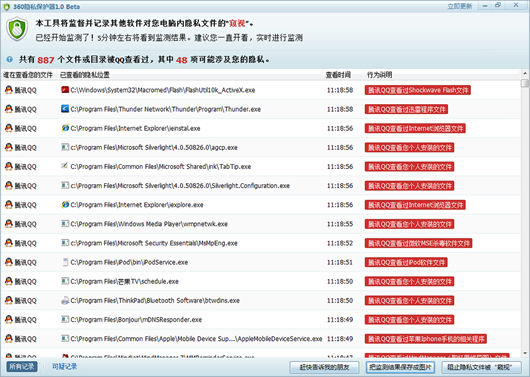Click the Bluetooth btwdins.exe icon

65,300
